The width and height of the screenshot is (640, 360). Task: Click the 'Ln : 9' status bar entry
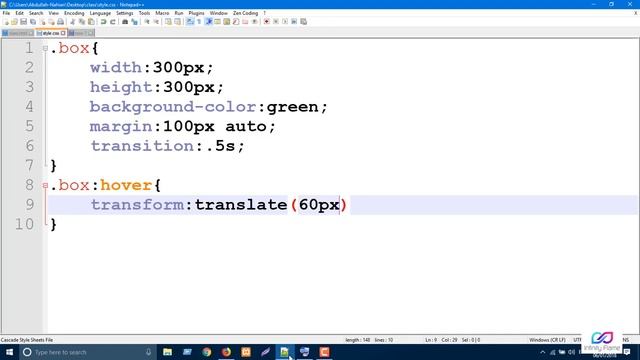pos(431,340)
